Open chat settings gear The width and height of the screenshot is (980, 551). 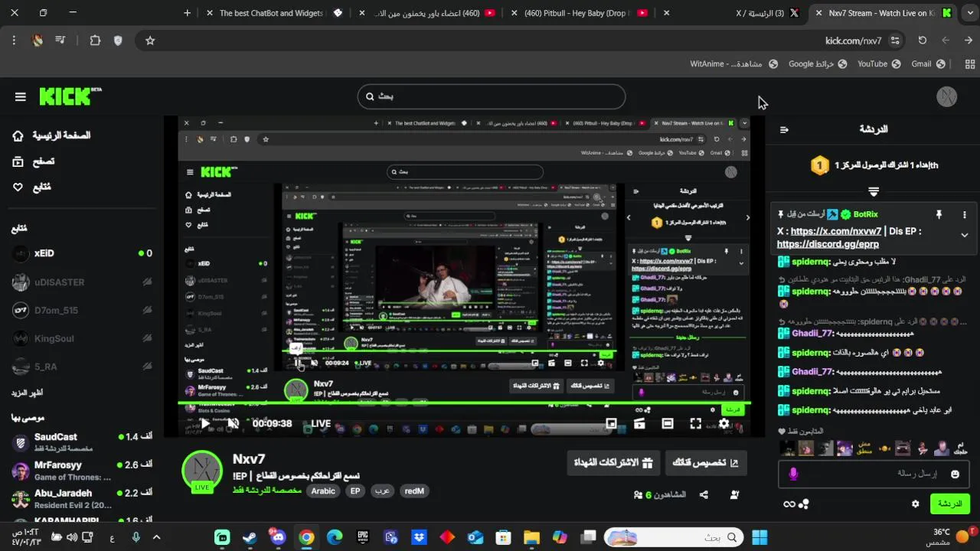click(915, 504)
